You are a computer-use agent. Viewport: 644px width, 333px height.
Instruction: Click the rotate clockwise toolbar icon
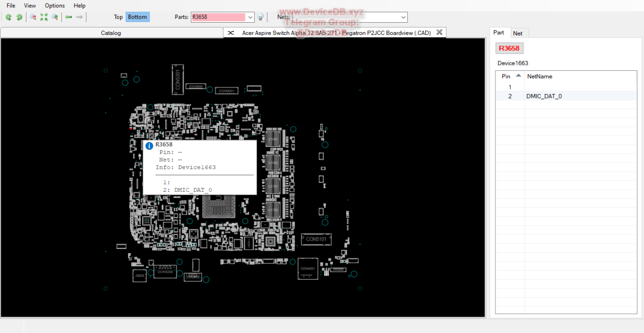pos(19,17)
